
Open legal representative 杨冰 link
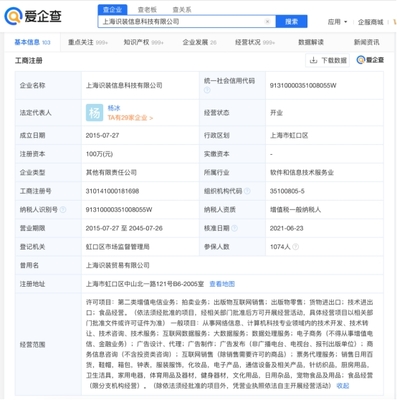tap(114, 108)
